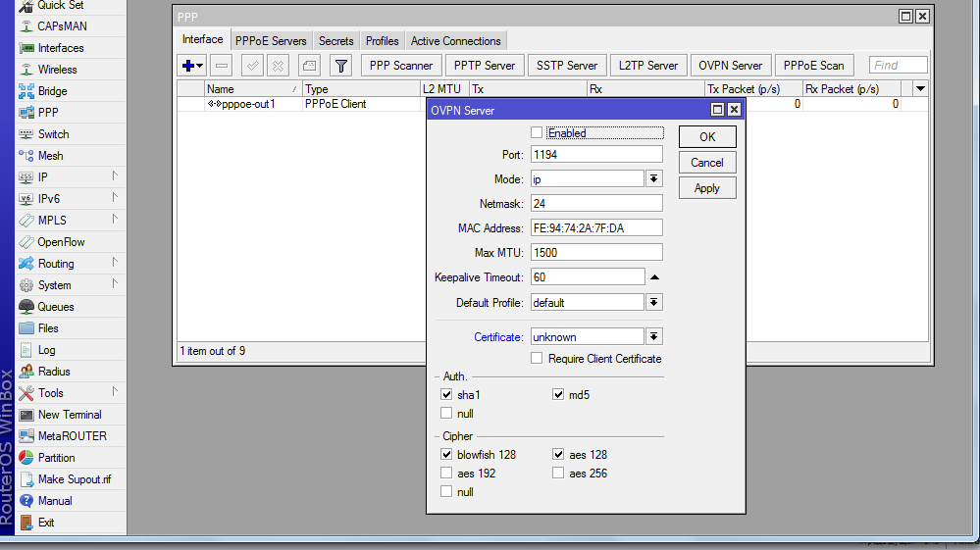The height and width of the screenshot is (550, 980).
Task: Open the Partition sidebar item
Action: click(26, 458)
